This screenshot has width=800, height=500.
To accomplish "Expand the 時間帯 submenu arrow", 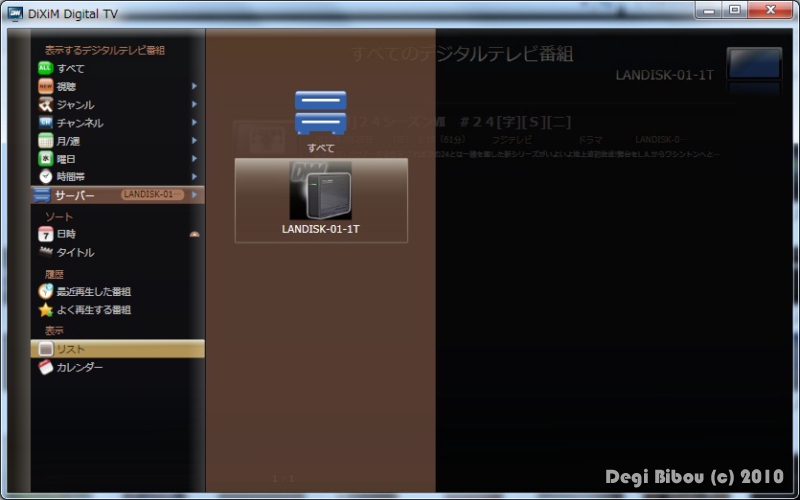I will [194, 177].
